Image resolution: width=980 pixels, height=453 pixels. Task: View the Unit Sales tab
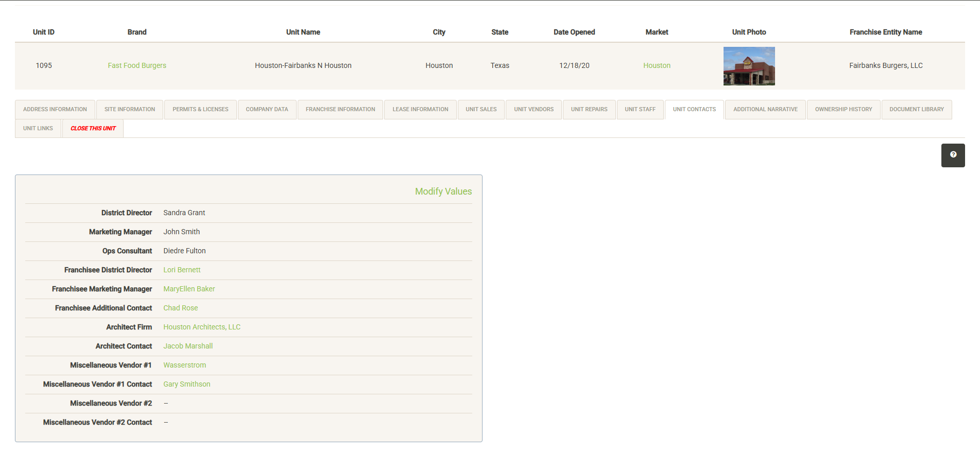481,110
